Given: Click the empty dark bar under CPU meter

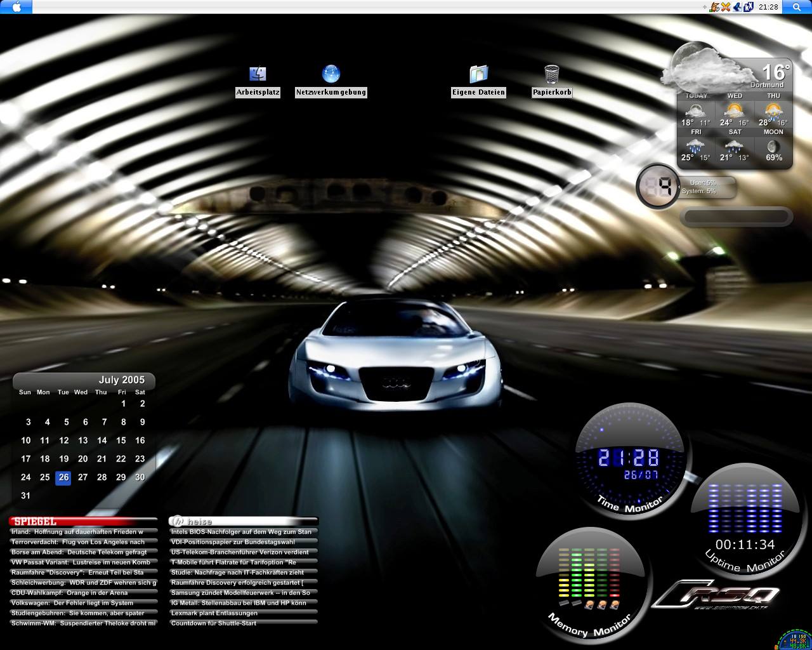Looking at the screenshot, I should coord(737,216).
